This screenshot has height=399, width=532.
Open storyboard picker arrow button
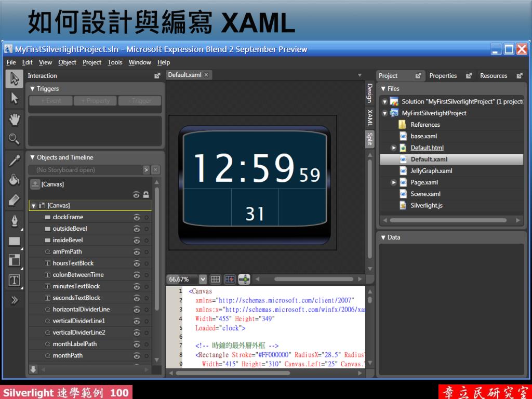click(x=146, y=170)
